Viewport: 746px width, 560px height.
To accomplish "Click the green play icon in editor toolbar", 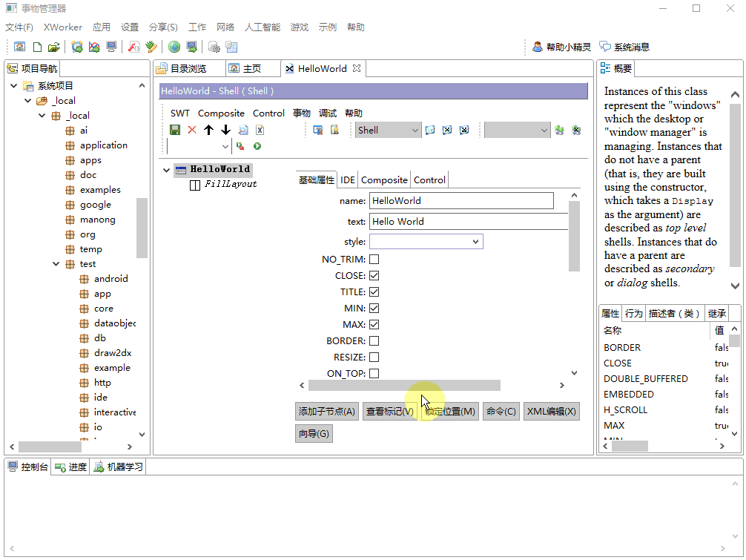I will pyautogui.click(x=257, y=146).
